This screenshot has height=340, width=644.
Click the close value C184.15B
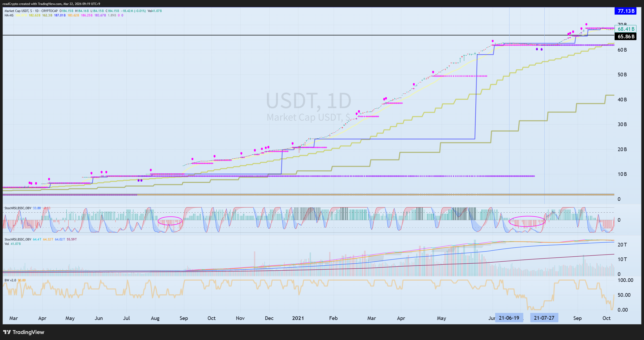pyautogui.click(x=112, y=11)
